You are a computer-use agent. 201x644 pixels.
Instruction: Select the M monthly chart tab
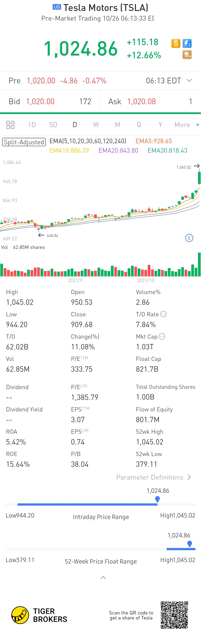[117, 125]
